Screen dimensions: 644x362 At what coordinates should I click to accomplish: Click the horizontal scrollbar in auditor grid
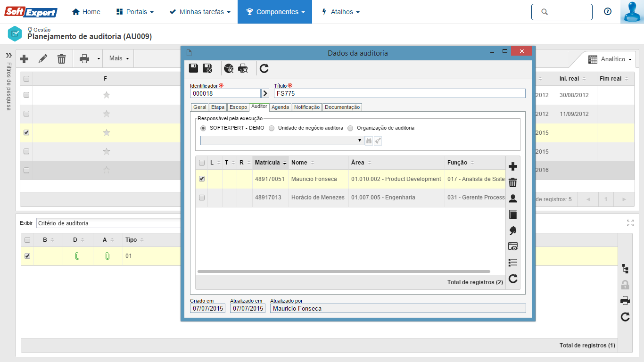click(344, 271)
